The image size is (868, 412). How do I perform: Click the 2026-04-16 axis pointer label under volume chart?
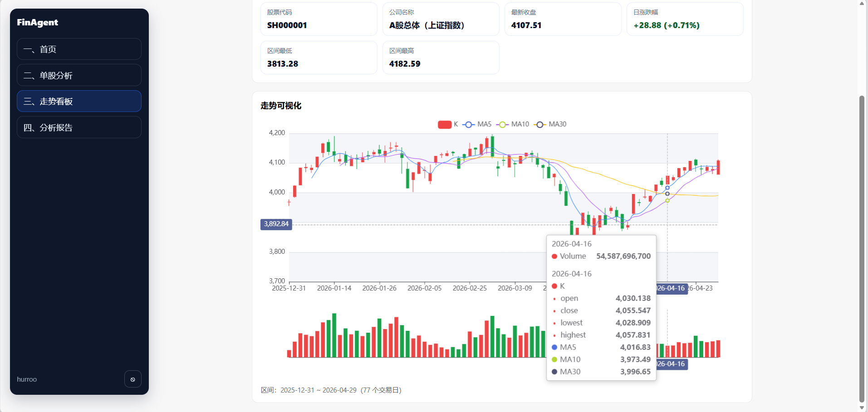(672, 364)
